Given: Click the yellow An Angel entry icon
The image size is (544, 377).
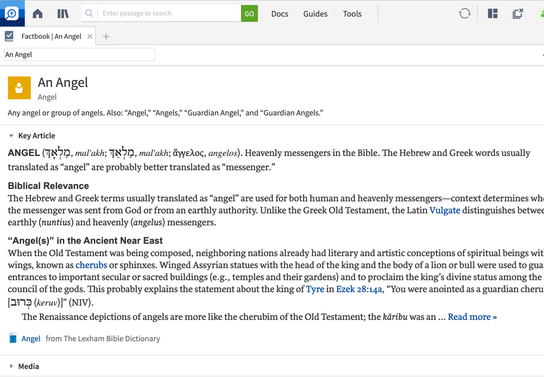Looking at the screenshot, I should 19,88.
